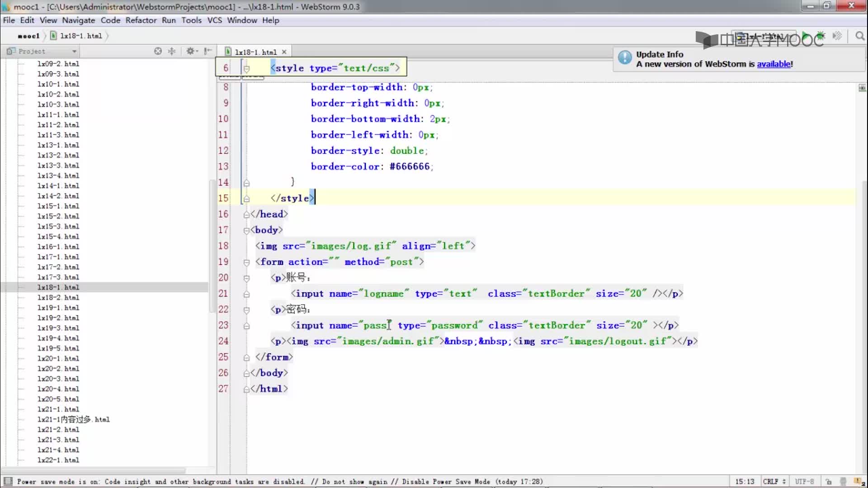
Task: Open the Navigate menu
Action: (x=79, y=20)
